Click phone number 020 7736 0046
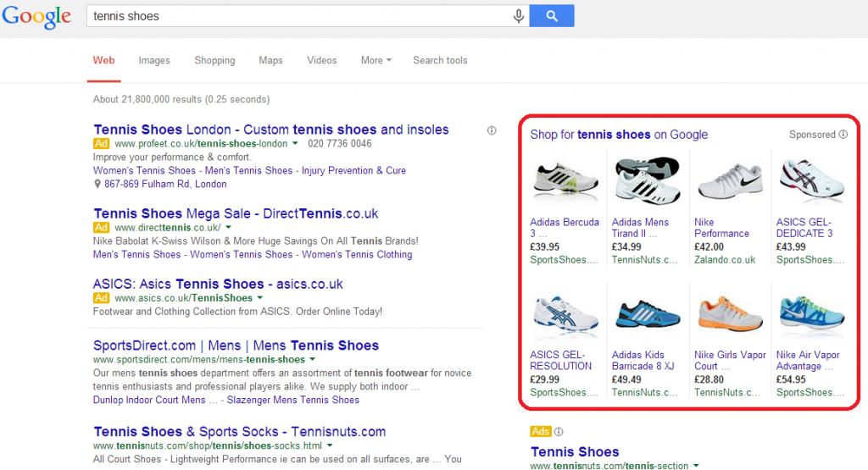The width and height of the screenshot is (868, 470). point(340,144)
